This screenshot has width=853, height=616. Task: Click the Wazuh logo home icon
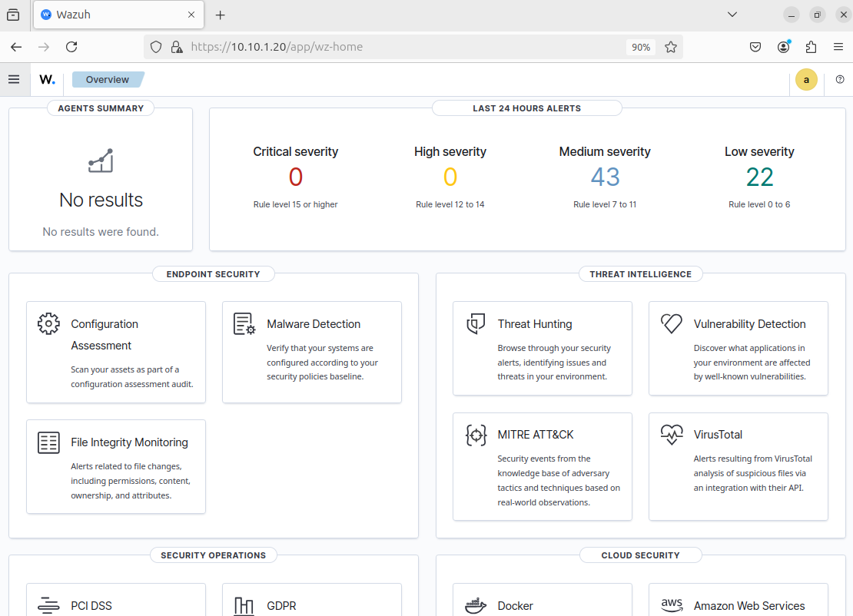pyautogui.click(x=47, y=79)
